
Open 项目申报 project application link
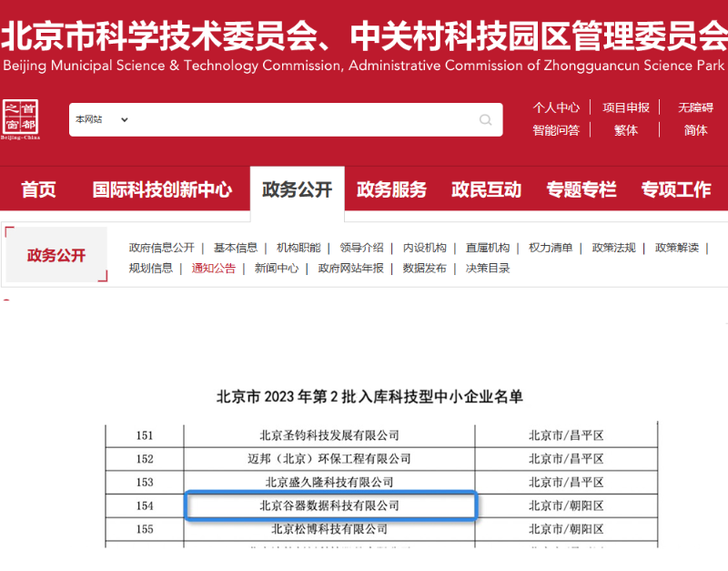point(626,107)
